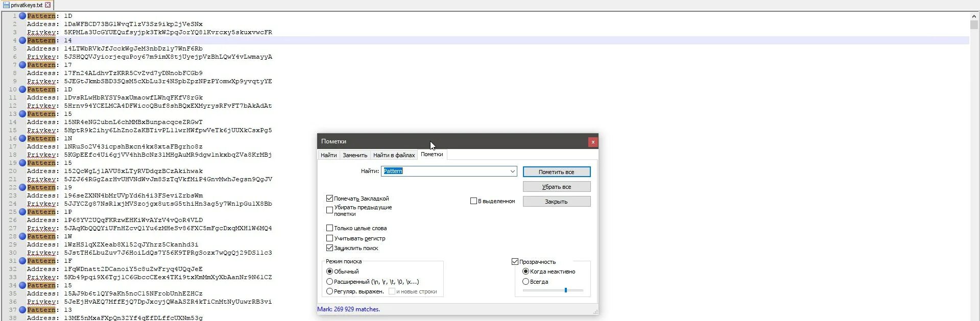
Task: Click Address 14LTWbRVkJfJcckWgJeM3nbDz1y7WnF6Rb on line 5
Action: click(x=133, y=48)
